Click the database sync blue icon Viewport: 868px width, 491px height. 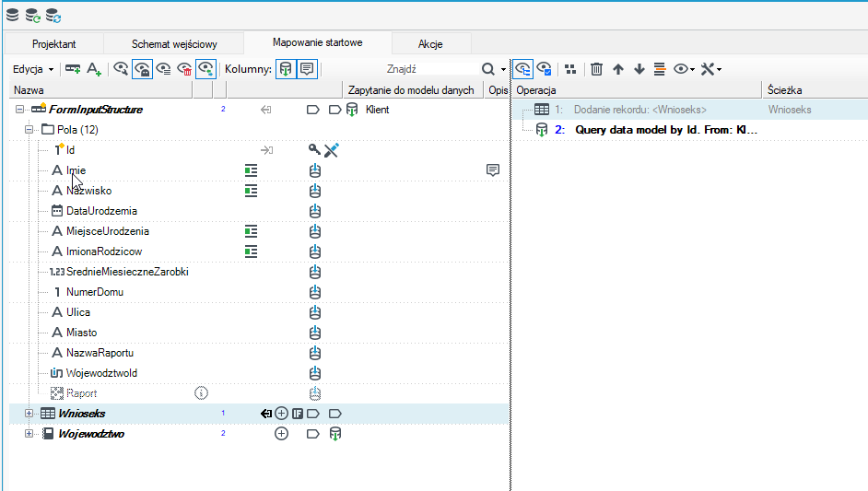[53, 16]
